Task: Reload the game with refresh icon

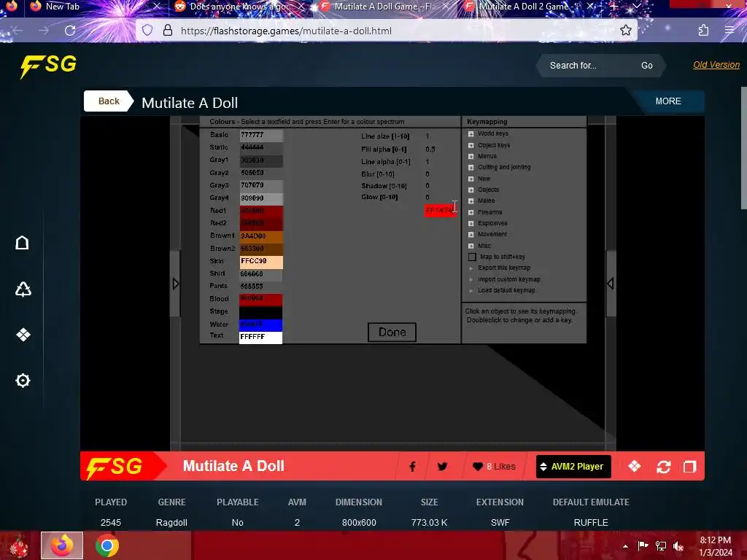Action: click(663, 467)
